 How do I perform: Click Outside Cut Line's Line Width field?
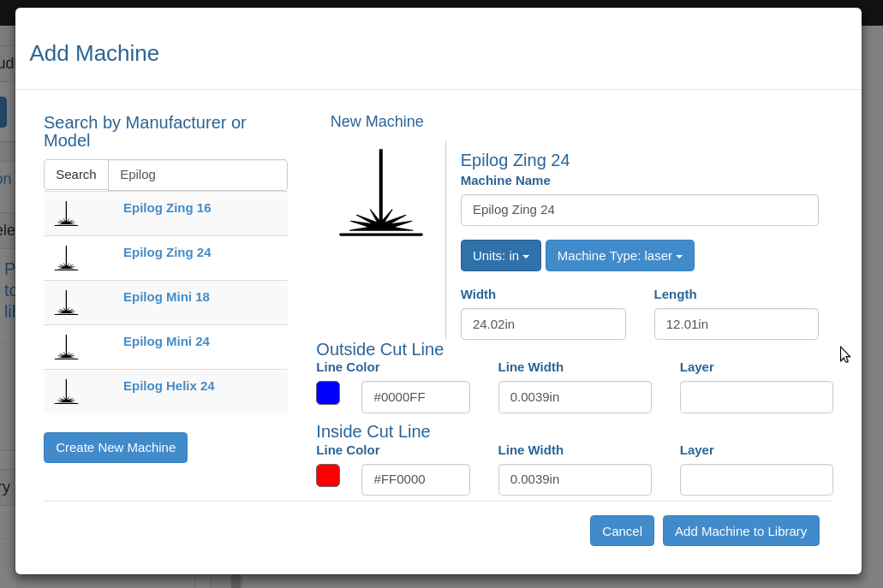(575, 397)
